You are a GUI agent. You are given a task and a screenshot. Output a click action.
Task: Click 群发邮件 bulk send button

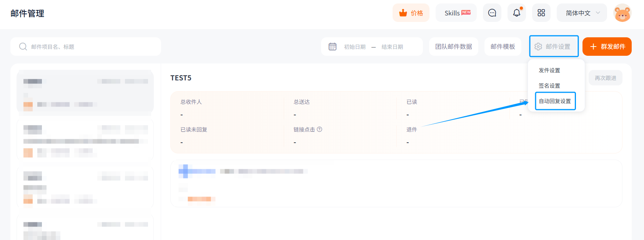coord(607,47)
